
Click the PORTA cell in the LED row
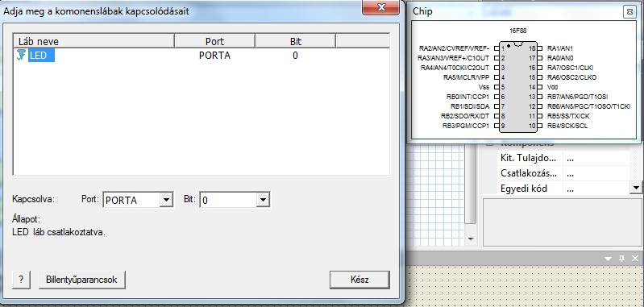[215, 56]
